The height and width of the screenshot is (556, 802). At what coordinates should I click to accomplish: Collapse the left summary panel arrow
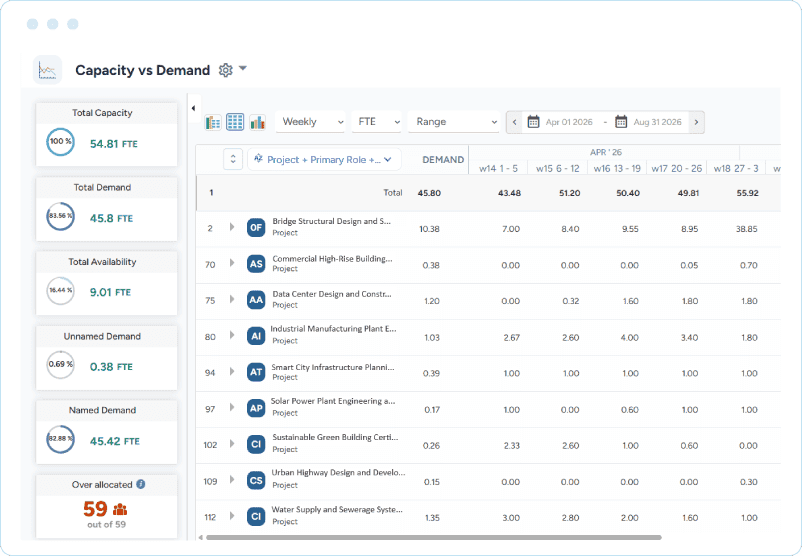pos(193,108)
